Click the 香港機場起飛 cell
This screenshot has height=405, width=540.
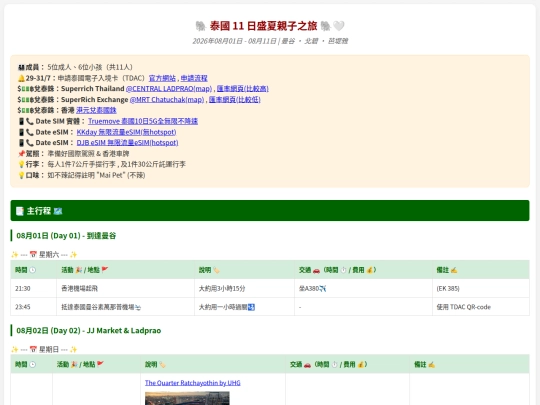125,288
